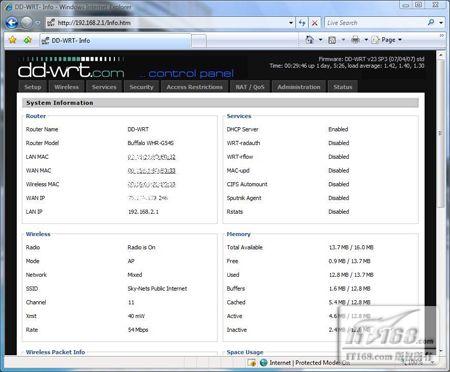Click the Radio is On value
Screen dimensions: 450x372
coord(141,247)
